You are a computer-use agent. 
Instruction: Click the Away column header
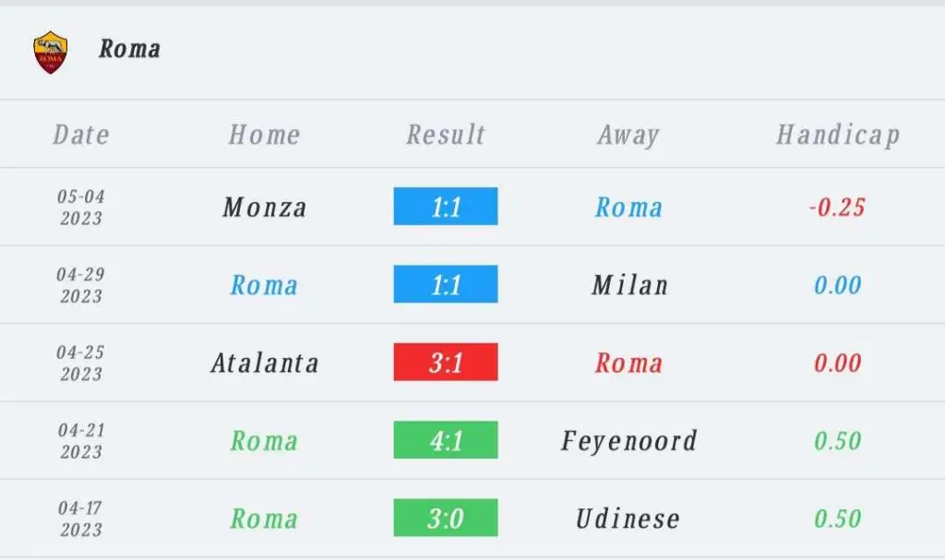[x=628, y=135]
